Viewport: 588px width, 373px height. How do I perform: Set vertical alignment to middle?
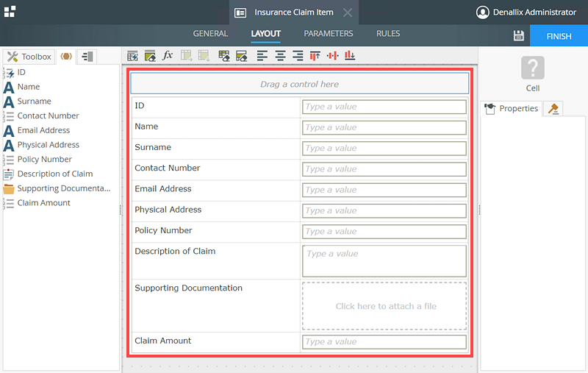coord(332,56)
